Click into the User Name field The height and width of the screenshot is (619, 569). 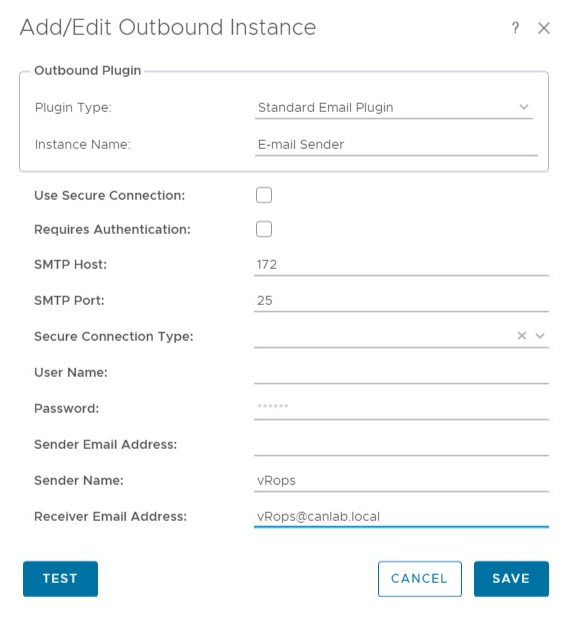(401, 372)
